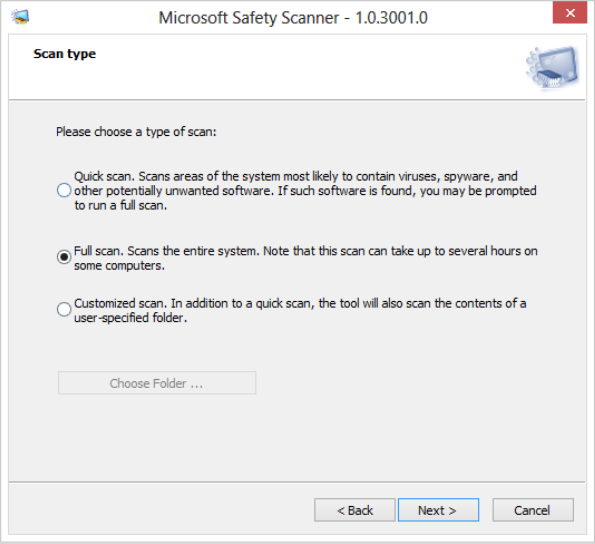The height and width of the screenshot is (544, 595).
Task: Select the Quick scan radio button
Action: coord(64,190)
